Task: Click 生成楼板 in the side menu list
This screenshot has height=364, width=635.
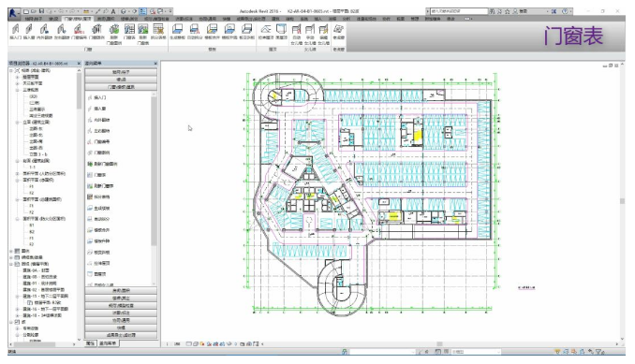Action: tap(98, 209)
